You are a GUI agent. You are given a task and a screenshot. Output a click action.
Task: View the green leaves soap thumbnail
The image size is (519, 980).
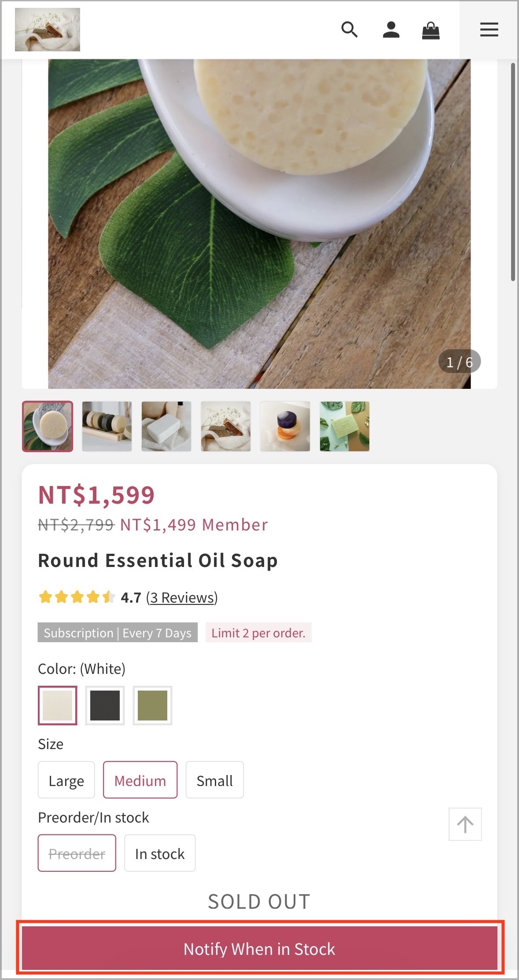pos(345,426)
